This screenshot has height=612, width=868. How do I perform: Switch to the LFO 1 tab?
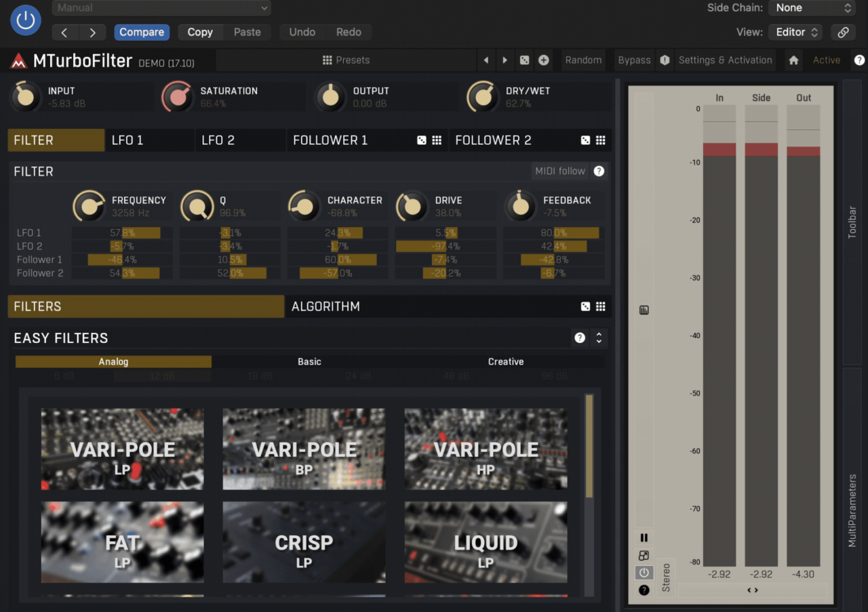[x=150, y=140]
